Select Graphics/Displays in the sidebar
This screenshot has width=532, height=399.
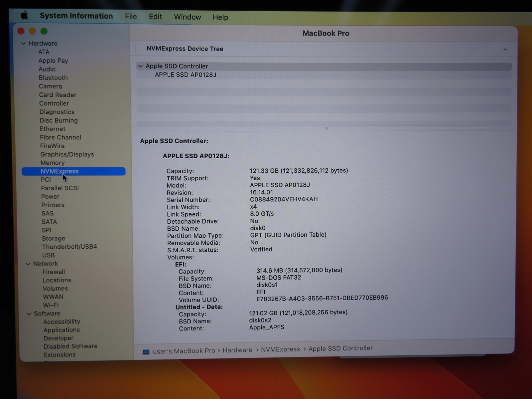coord(67,154)
